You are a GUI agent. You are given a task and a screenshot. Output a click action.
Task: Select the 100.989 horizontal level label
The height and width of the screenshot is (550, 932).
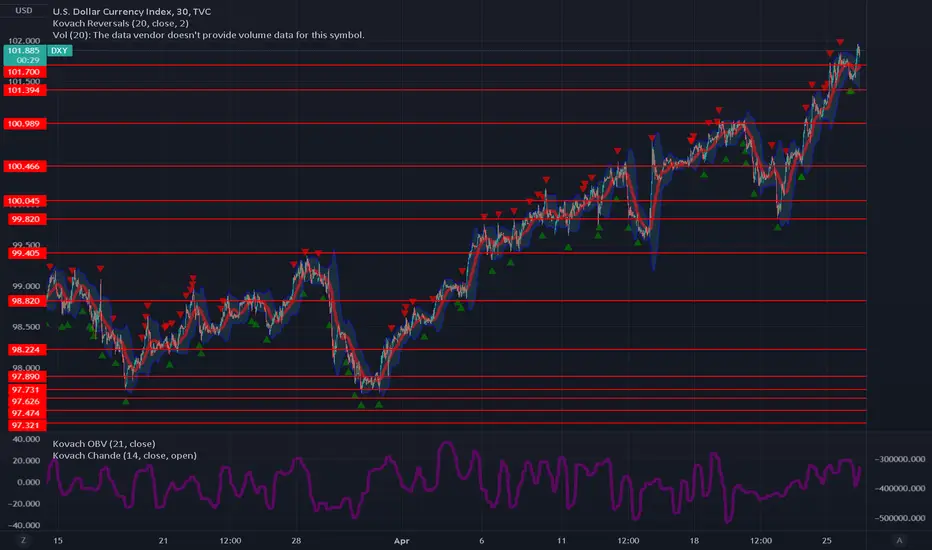[x=24, y=124]
